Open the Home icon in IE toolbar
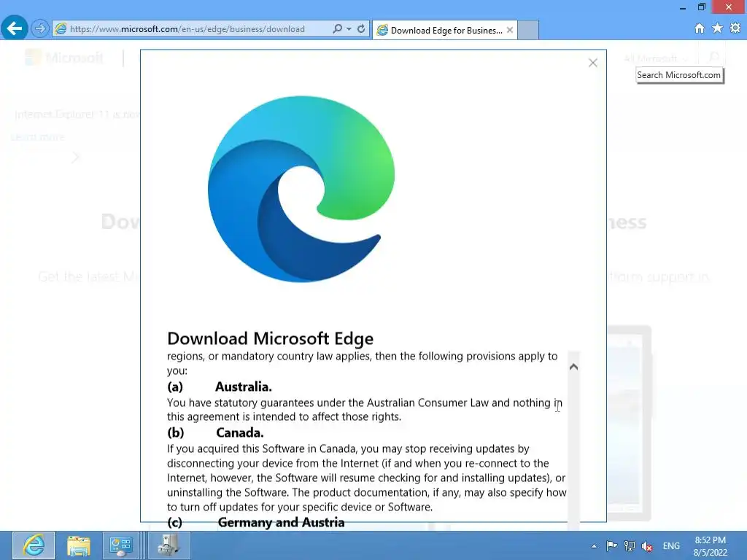This screenshot has width=747, height=560. [700, 28]
